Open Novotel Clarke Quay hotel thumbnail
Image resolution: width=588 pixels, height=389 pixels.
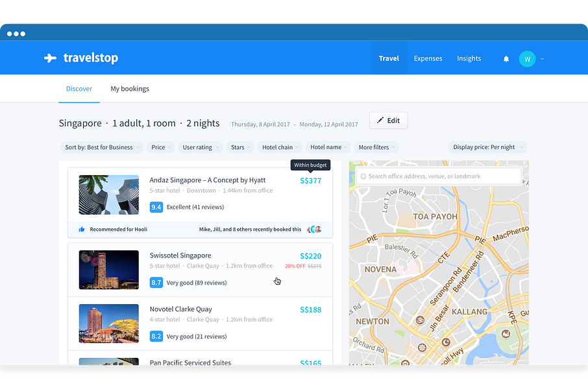click(x=109, y=324)
